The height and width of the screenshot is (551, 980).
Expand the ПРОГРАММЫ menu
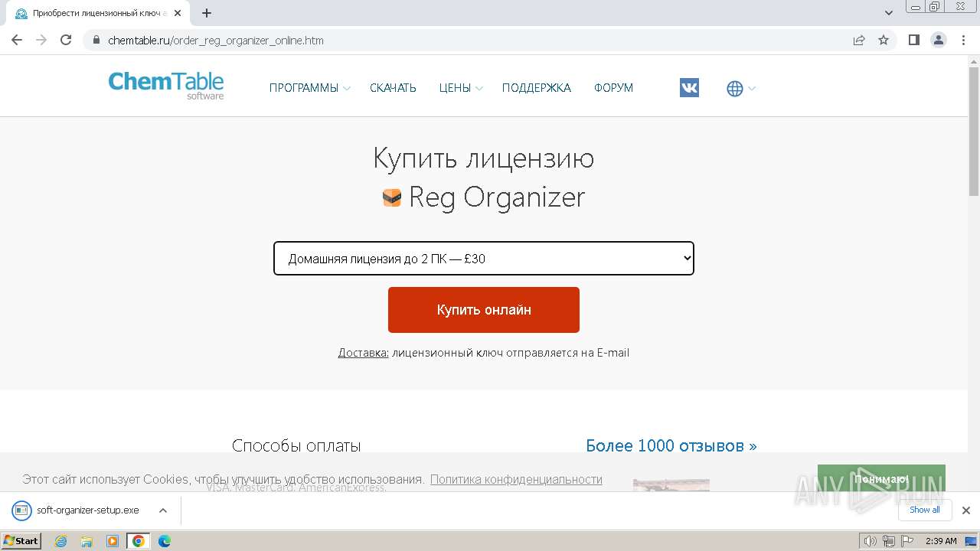pos(309,88)
